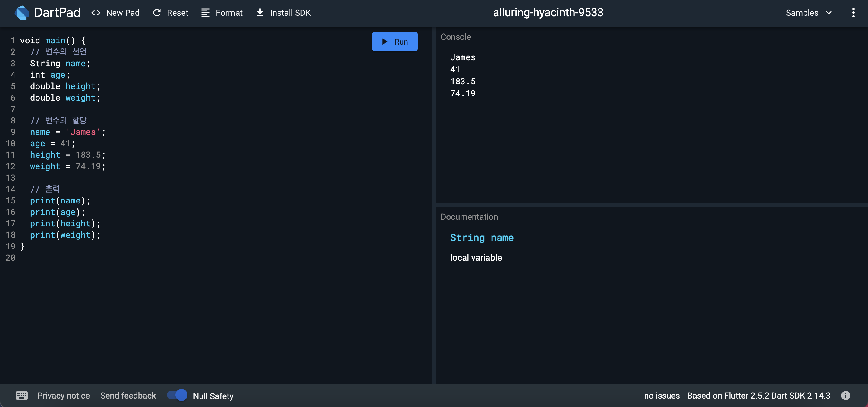Click the Samples chevron arrow
868x407 pixels.
pos(829,13)
